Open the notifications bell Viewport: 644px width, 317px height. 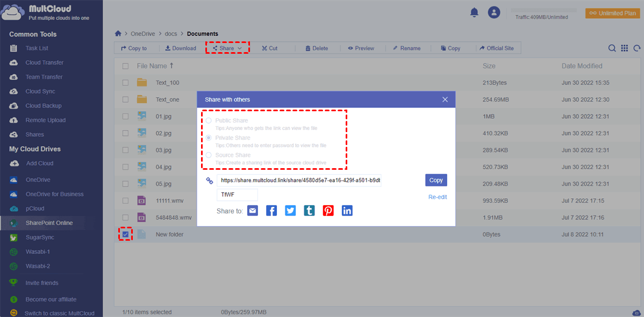(474, 13)
